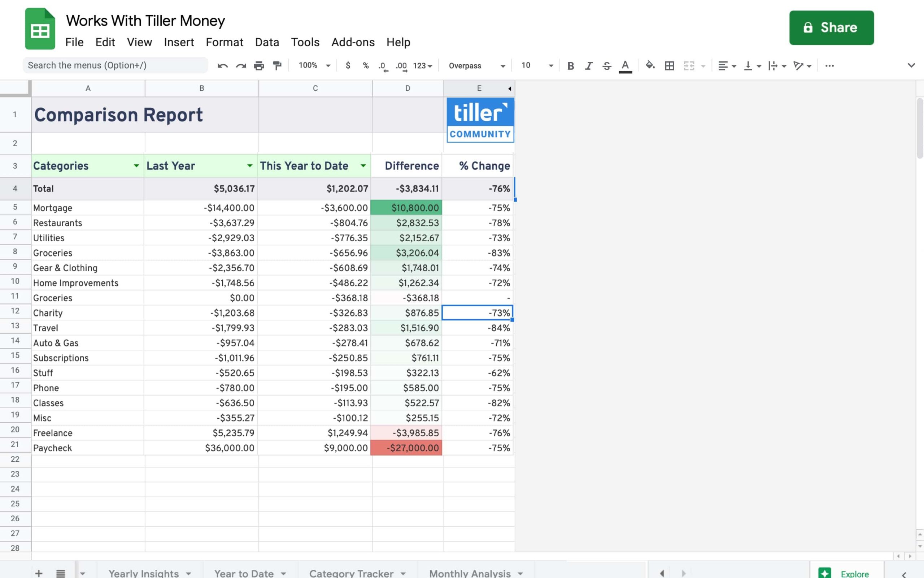Screen dimensions: 924x578
Task: Click the Borders icon
Action: point(669,66)
